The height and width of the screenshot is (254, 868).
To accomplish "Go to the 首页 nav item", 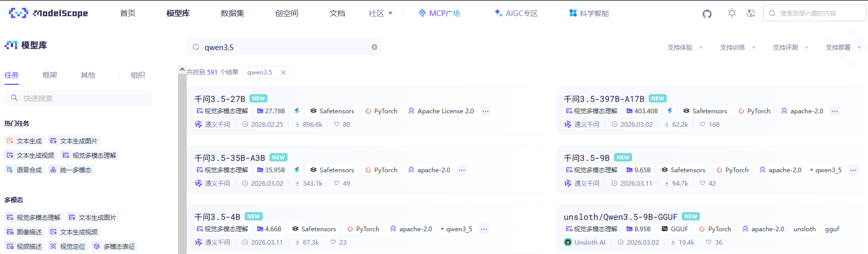I will point(128,13).
